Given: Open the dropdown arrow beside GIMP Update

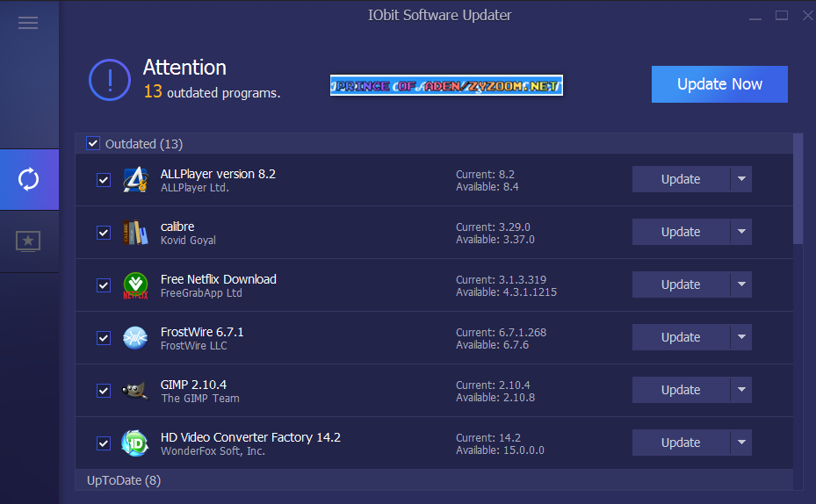Looking at the screenshot, I should point(741,390).
